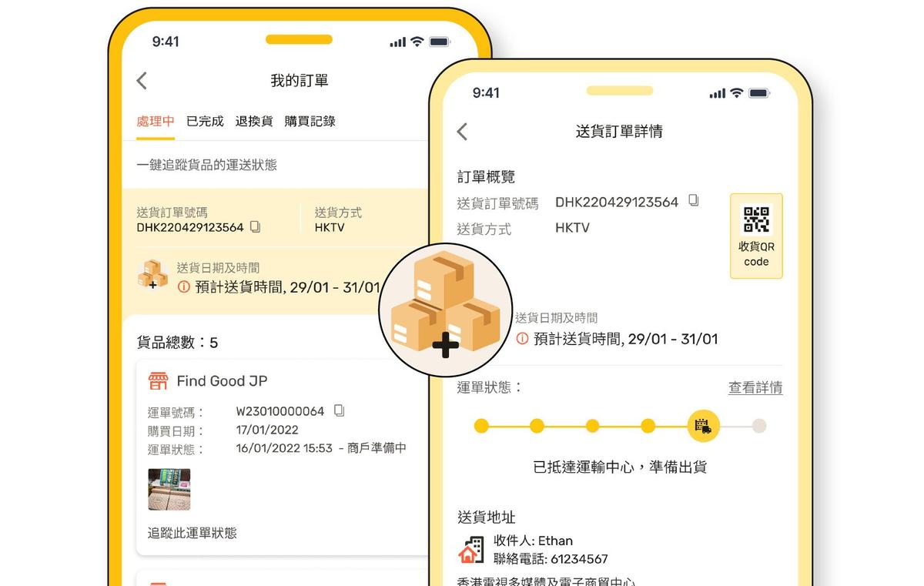The height and width of the screenshot is (586, 924).
Task: Tap right phone's Wi-Fi status icon
Action: pos(737,93)
